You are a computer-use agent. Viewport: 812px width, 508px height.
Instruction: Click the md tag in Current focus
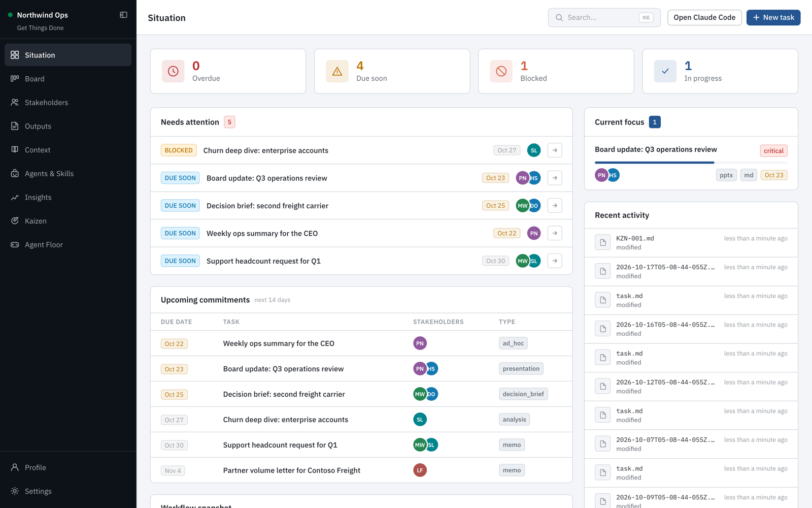pos(749,175)
